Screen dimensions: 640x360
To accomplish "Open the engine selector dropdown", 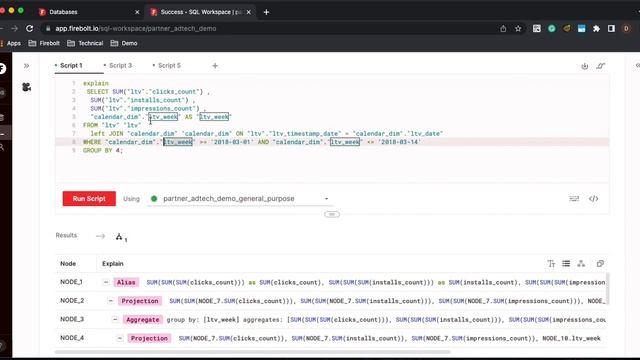I will [240, 199].
